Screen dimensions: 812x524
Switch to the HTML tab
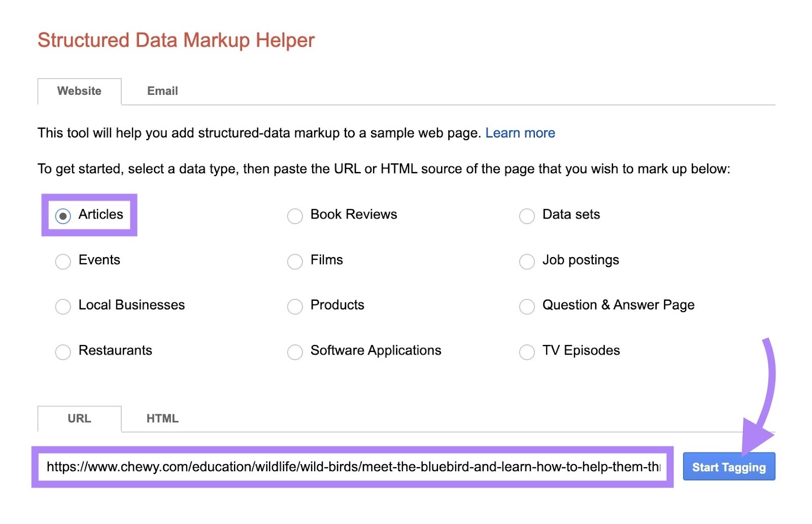coord(162,418)
